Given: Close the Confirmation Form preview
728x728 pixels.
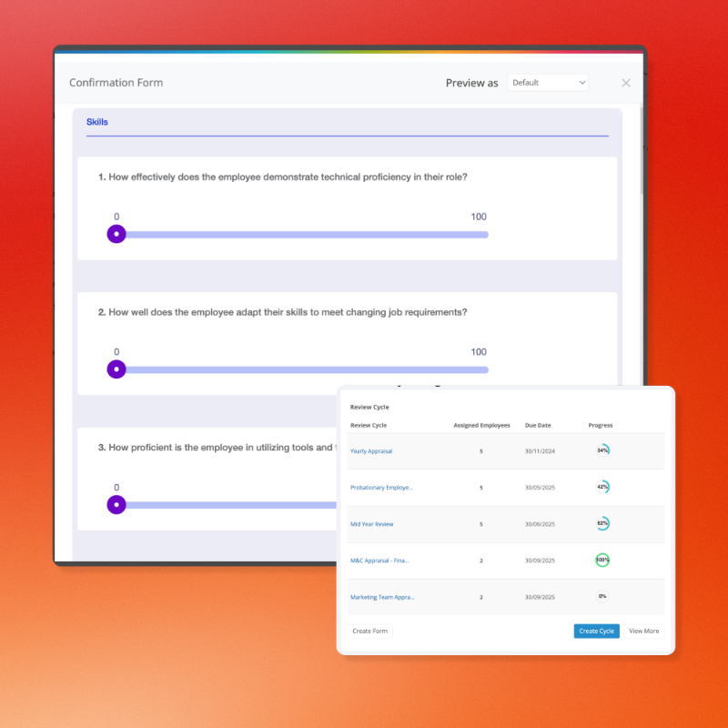Looking at the screenshot, I should point(626,83).
